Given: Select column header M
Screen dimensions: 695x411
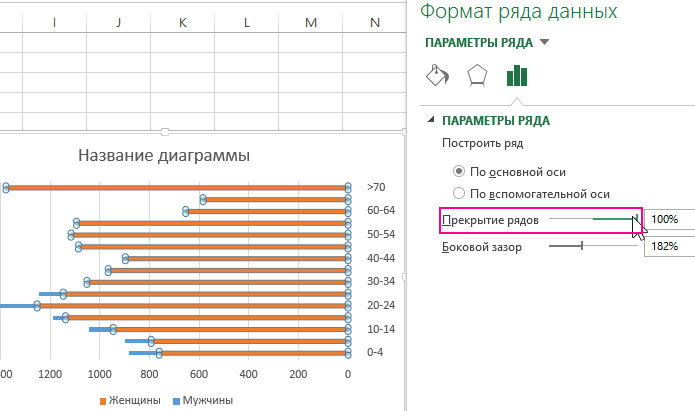Looking at the screenshot, I should pyautogui.click(x=311, y=23).
